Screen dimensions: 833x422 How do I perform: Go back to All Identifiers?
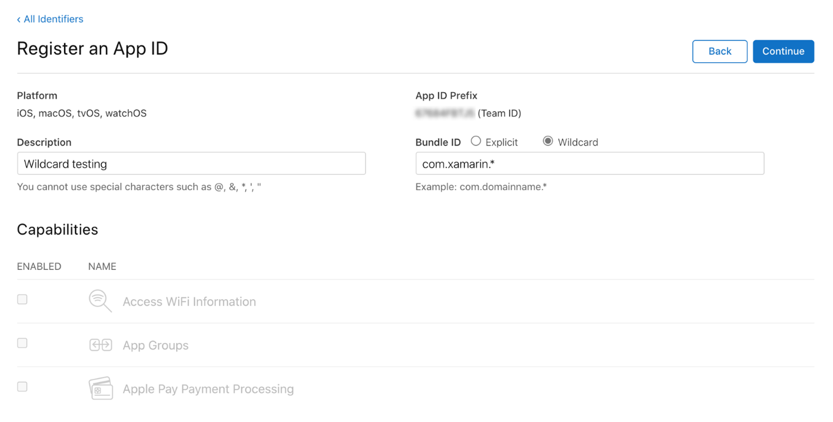[50, 19]
